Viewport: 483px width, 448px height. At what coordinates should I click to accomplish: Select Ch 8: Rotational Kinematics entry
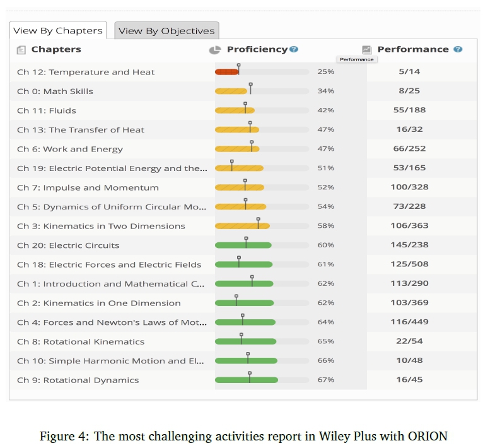click(x=81, y=341)
